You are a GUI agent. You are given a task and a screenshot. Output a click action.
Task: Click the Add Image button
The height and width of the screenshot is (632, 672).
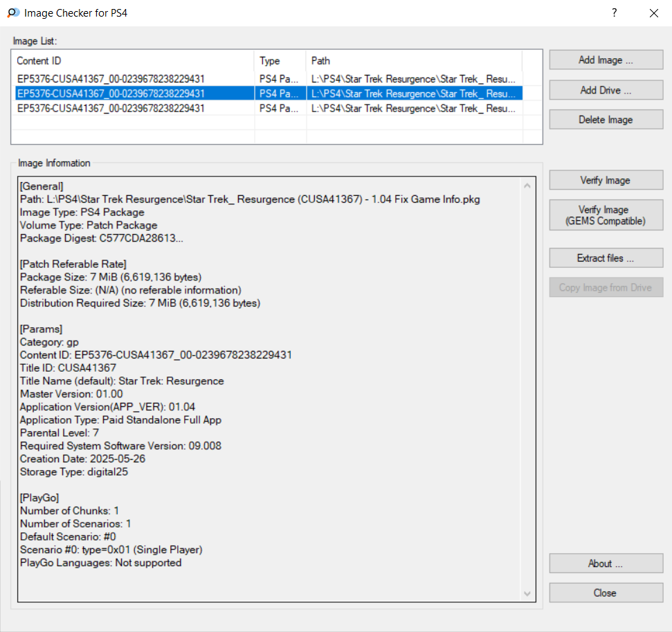606,60
